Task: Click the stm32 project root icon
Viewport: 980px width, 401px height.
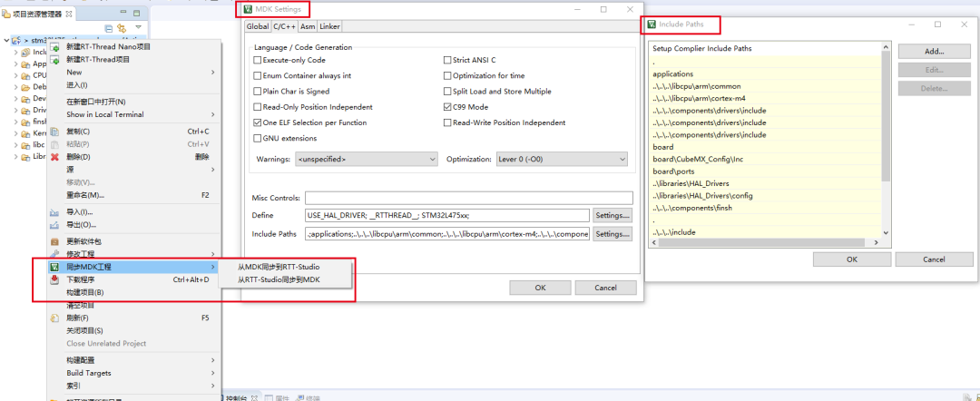Action: point(17,41)
